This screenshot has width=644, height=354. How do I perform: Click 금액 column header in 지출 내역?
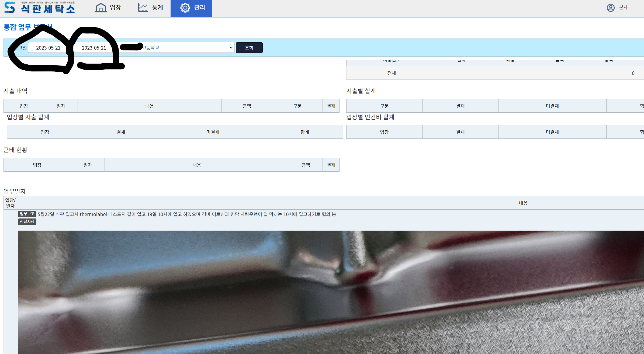pyautogui.click(x=247, y=106)
